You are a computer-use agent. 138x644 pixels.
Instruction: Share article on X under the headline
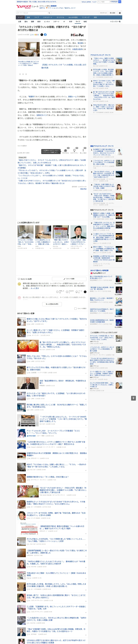tap(42, 35)
